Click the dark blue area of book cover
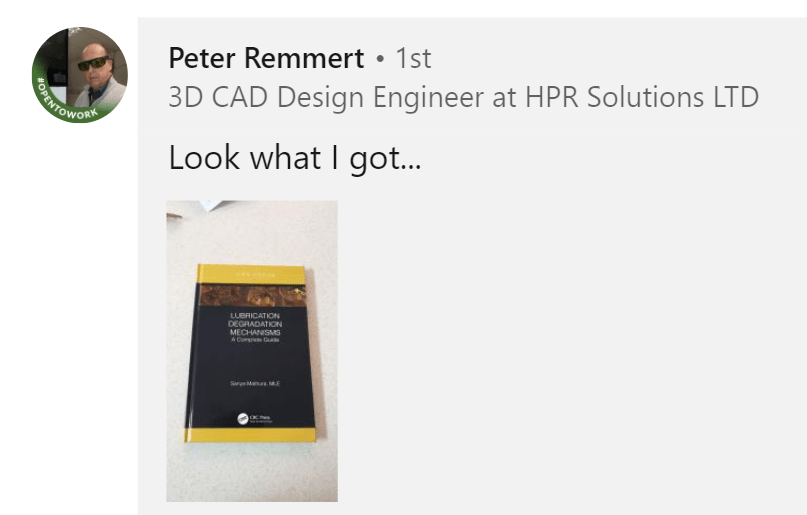Image resolution: width=807 pixels, height=515 pixels. [x=252, y=367]
